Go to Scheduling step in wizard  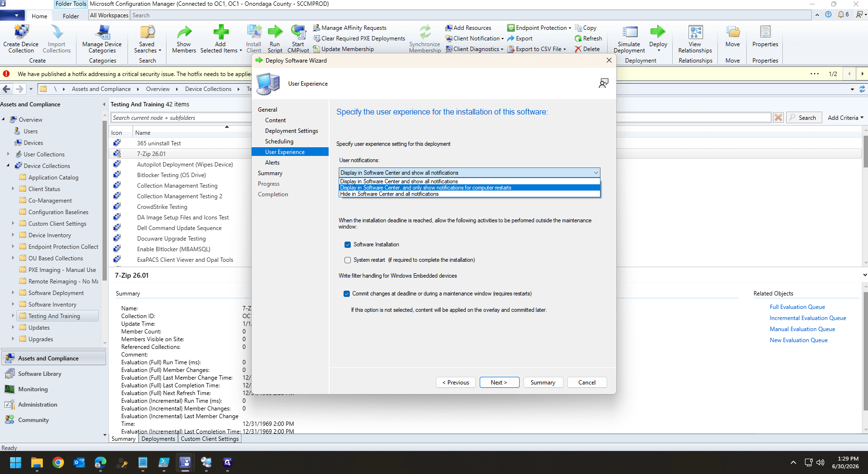pyautogui.click(x=279, y=141)
